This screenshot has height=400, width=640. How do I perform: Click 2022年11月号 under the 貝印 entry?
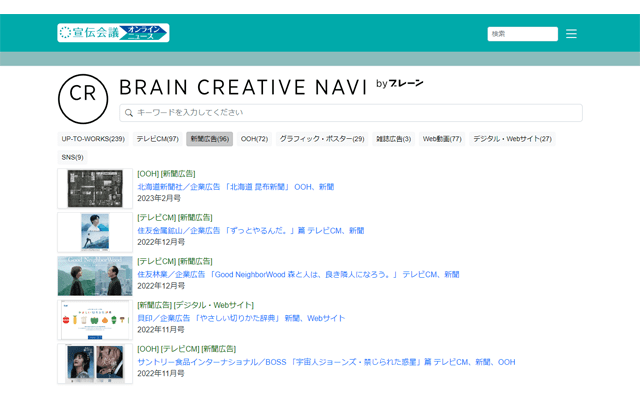(x=161, y=329)
